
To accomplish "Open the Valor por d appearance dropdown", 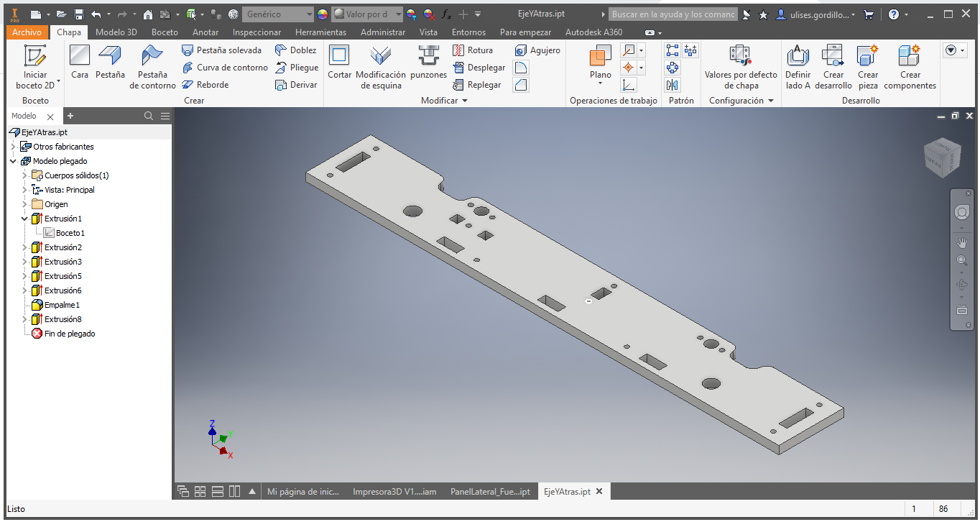I will [366, 14].
